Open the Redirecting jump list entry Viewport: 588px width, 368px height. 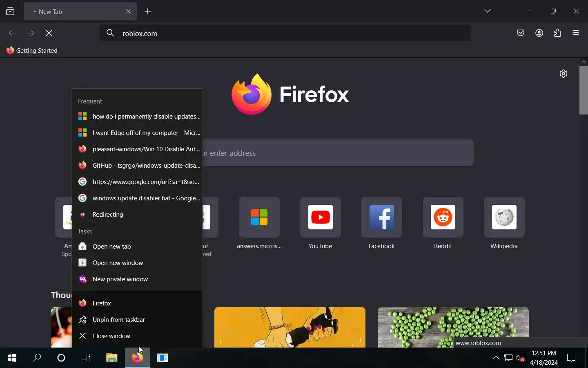pyautogui.click(x=138, y=215)
